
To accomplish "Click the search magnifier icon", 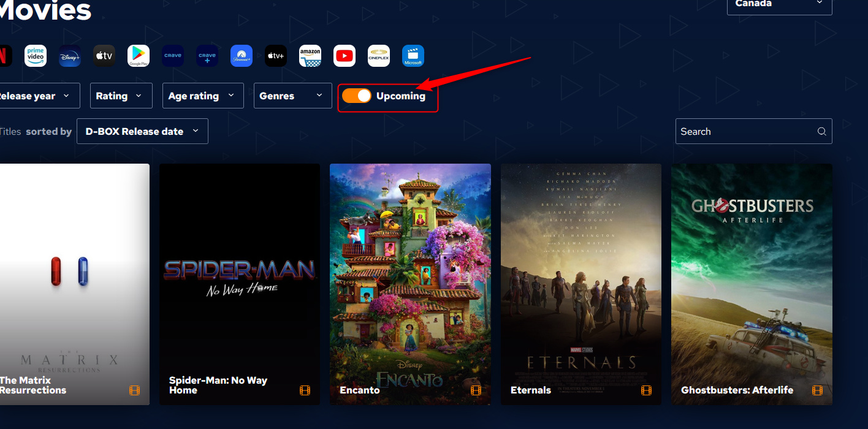I will tap(821, 131).
